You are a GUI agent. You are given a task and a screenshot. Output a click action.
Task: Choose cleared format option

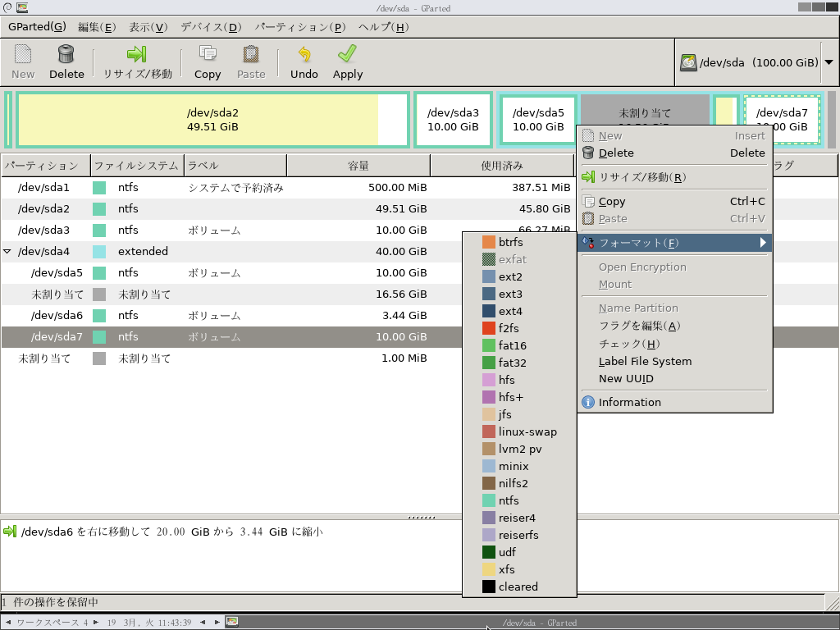point(519,587)
